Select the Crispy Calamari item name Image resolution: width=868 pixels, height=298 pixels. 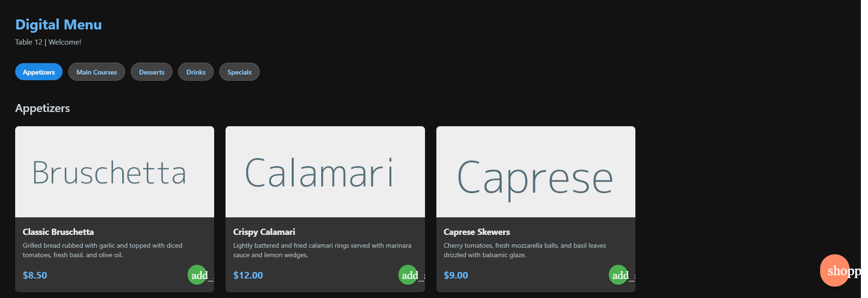pos(264,232)
